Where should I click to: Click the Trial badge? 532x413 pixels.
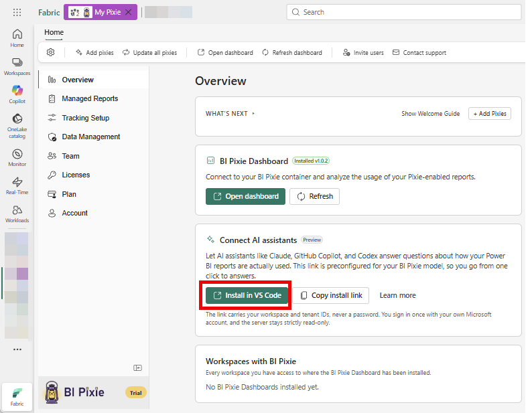coord(136,393)
